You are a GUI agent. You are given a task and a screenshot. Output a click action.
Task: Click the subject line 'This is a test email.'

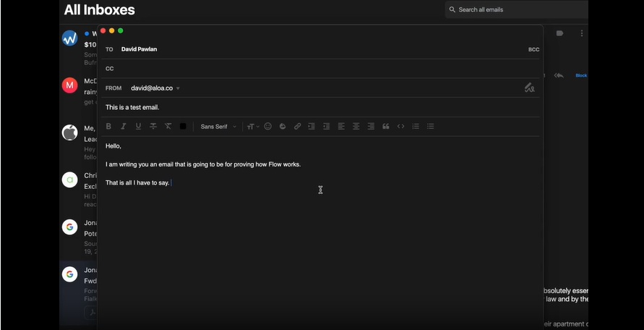(x=132, y=107)
